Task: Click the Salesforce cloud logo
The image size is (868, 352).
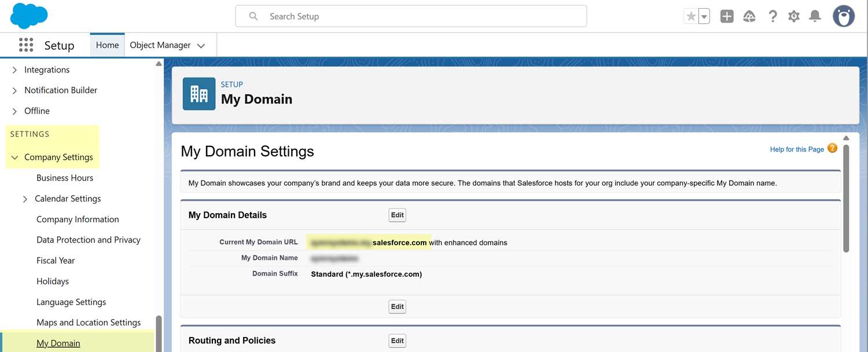Action: coord(28,16)
